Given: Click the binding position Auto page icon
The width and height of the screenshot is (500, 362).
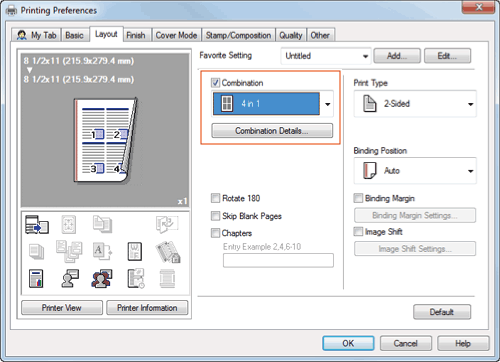Looking at the screenshot, I should pos(370,170).
